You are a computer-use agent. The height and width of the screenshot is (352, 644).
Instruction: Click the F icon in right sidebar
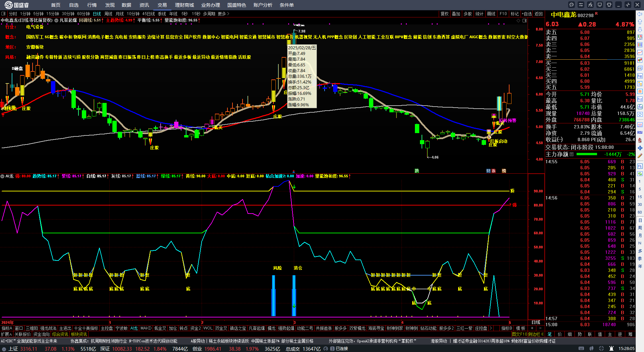click(640, 166)
